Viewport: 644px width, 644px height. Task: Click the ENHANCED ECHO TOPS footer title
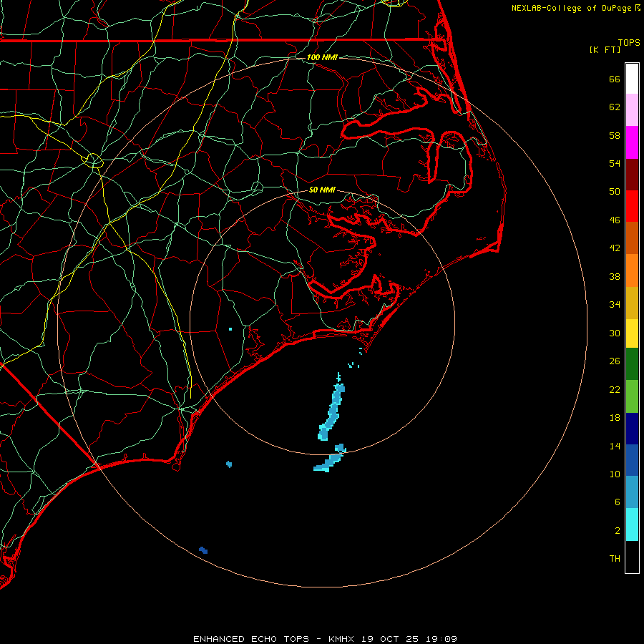tap(250, 639)
